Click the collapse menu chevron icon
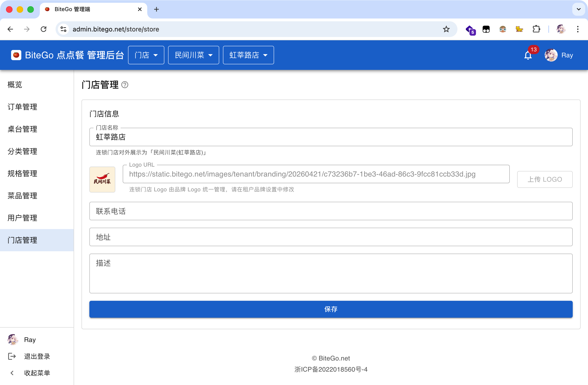The image size is (588, 385). click(x=12, y=373)
